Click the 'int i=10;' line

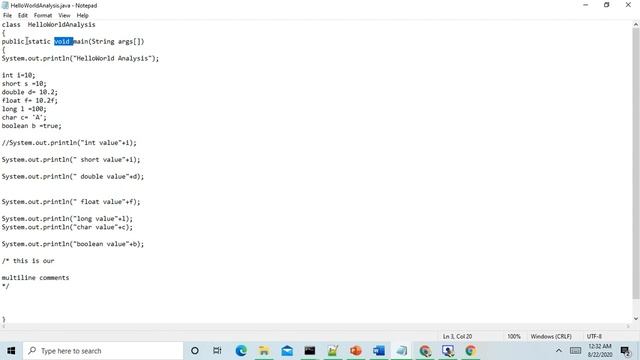tap(18, 75)
